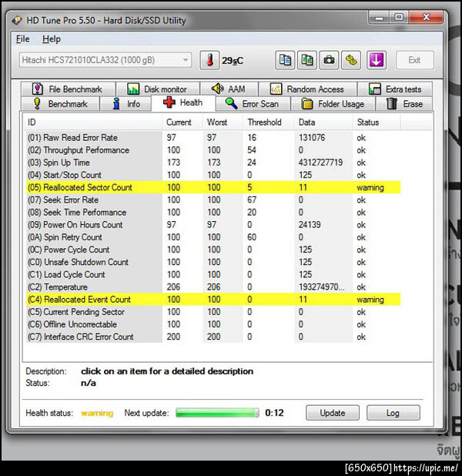Image resolution: width=462 pixels, height=476 pixels.
Task: Select the (C7) Interface CRC Error Count row
Action: [x=213, y=337]
